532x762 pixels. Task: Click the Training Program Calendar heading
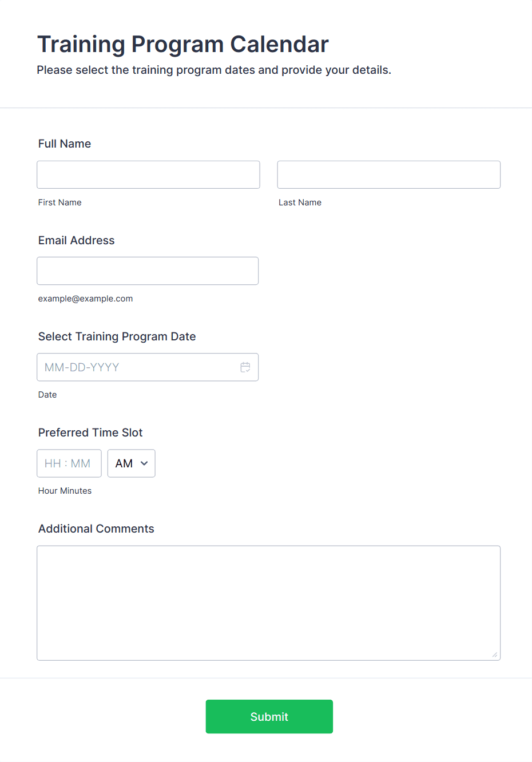point(183,44)
